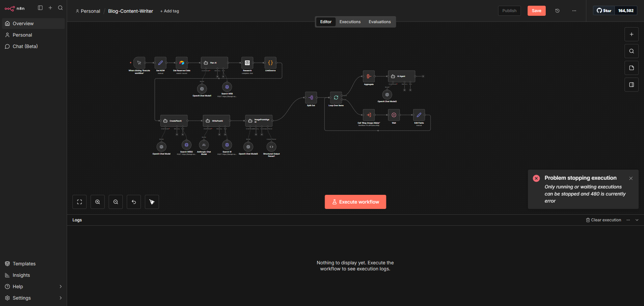Select the Anthropic Chat Model node
Image resolution: width=644 pixels, height=306 pixels.
(x=204, y=145)
